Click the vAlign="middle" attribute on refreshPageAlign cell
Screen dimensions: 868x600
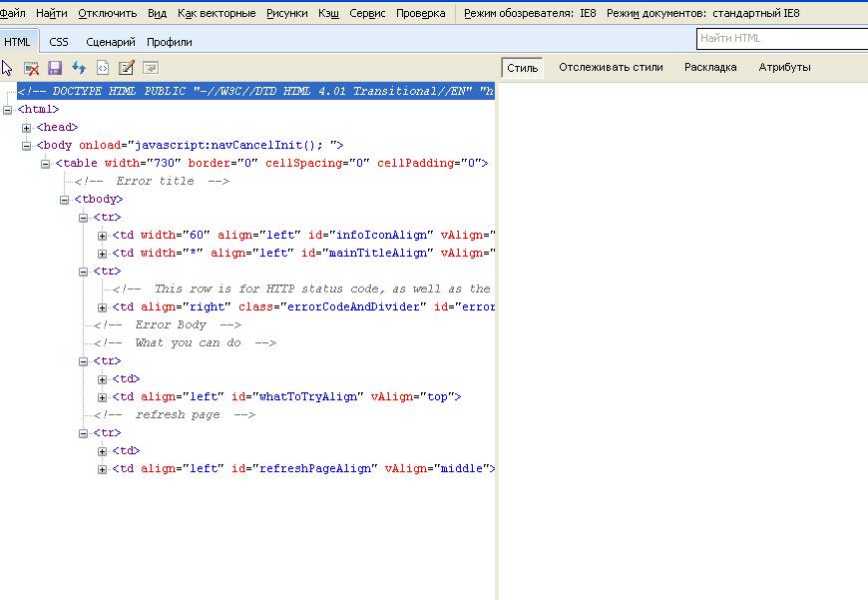point(437,468)
